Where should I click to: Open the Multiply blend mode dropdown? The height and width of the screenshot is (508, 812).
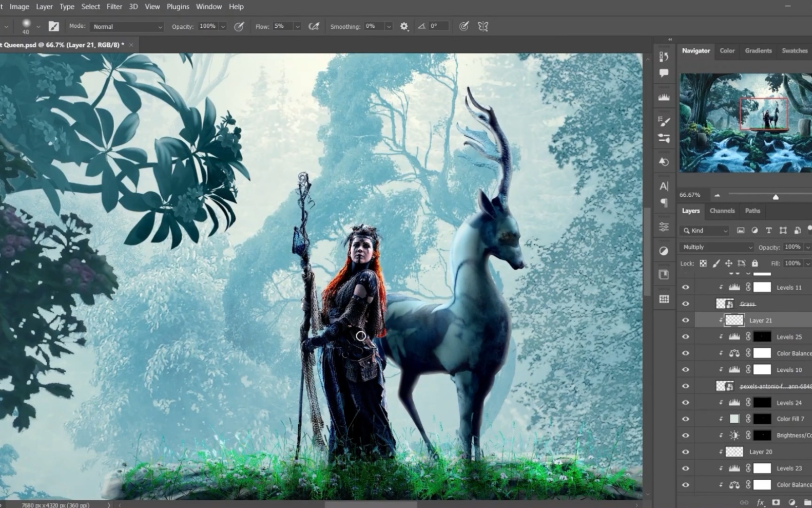717,247
